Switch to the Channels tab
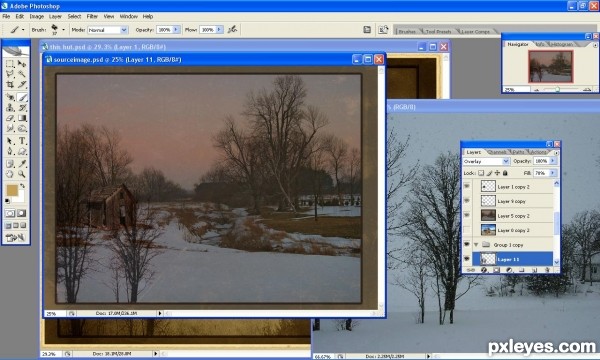The width and height of the screenshot is (600, 360). click(x=497, y=152)
